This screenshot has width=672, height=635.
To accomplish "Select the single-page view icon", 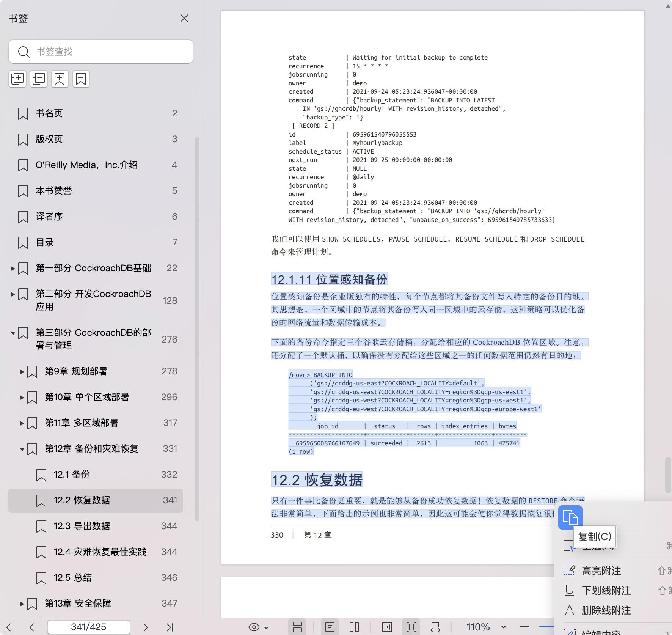I will (330, 627).
